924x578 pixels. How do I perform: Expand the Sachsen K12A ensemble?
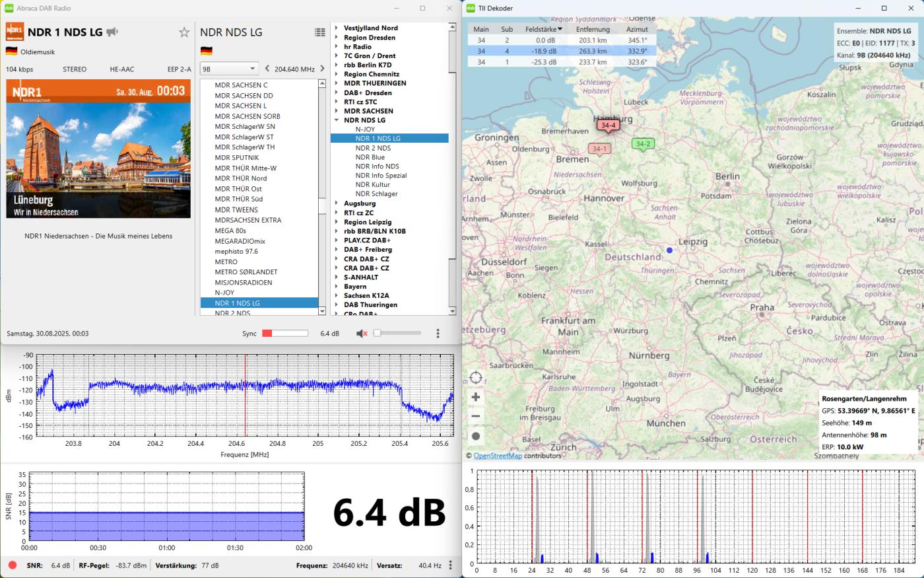tap(337, 296)
